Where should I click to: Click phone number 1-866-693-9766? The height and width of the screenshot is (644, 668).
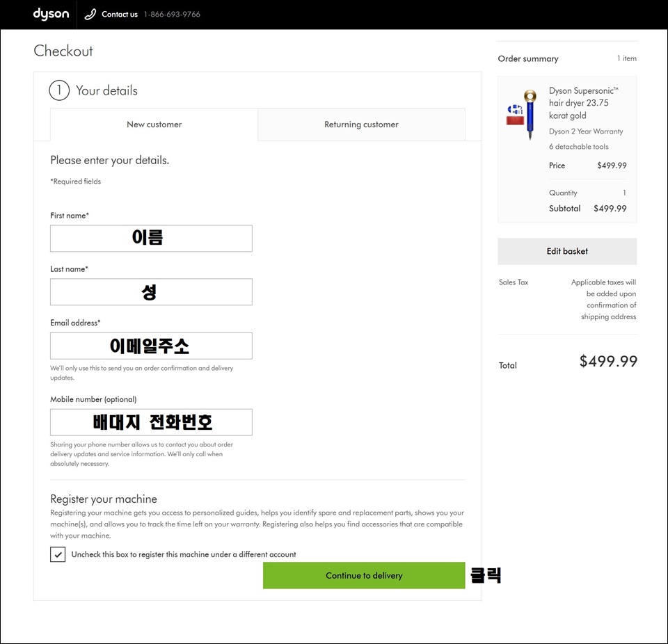[x=172, y=15]
